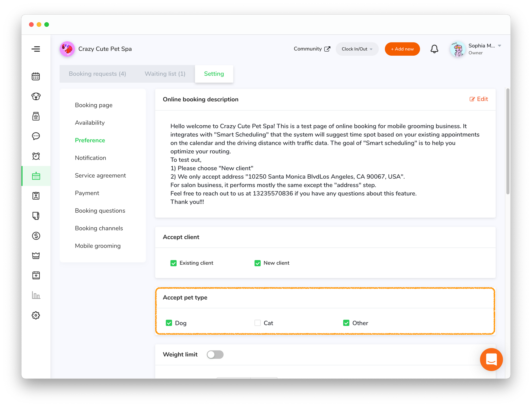The height and width of the screenshot is (407, 532).
Task: Open the paw jar products icon
Action: pyautogui.click(x=36, y=116)
